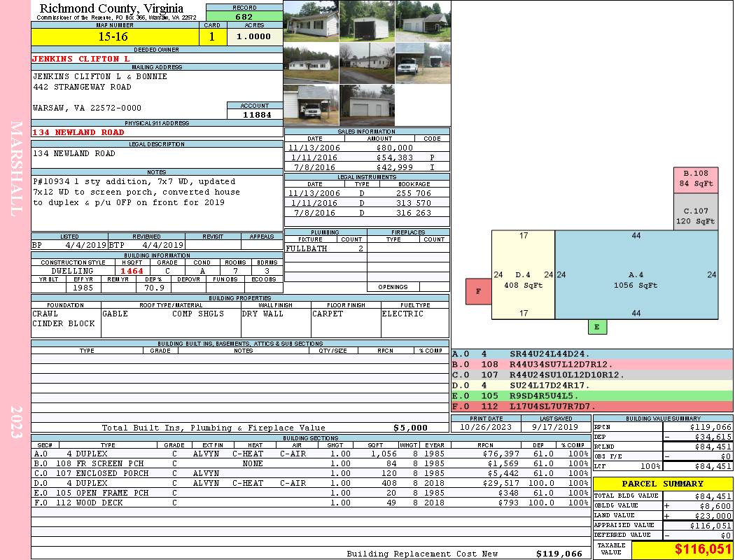Click the built-ins total value $5,000
735x560 pixels.
411,428
